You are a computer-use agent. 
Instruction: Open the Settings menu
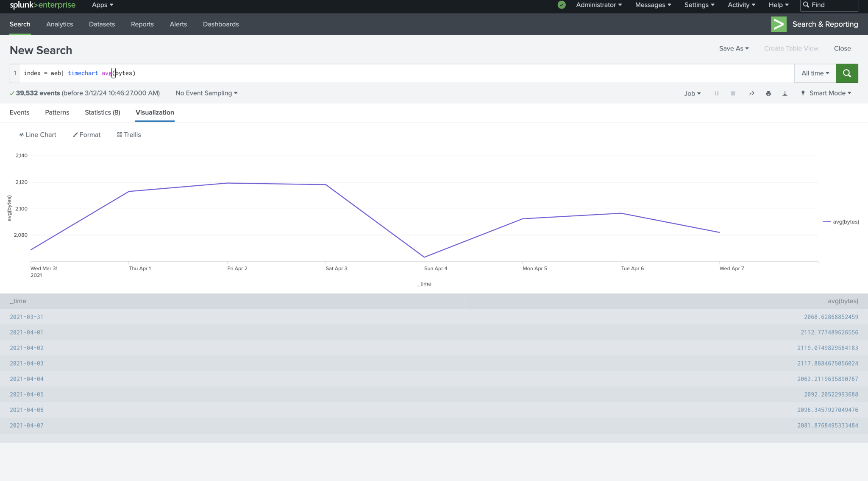coord(698,5)
